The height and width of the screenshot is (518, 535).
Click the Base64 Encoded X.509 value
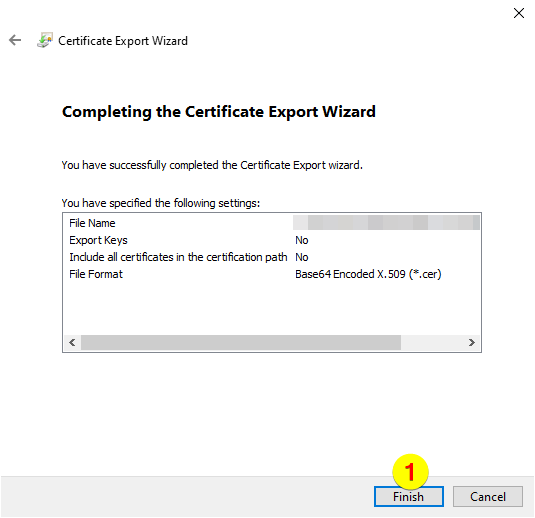click(x=368, y=274)
